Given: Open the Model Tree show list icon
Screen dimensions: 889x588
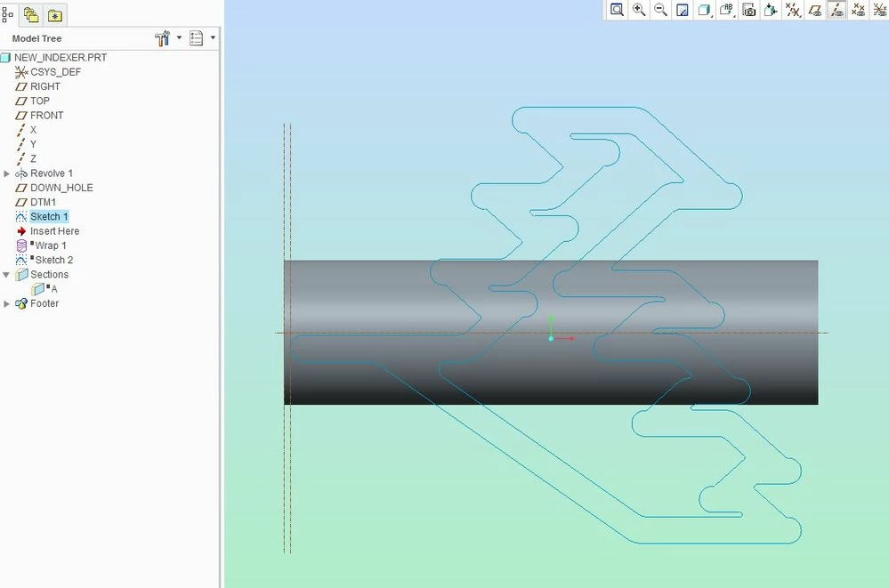Looking at the screenshot, I should (x=196, y=38).
